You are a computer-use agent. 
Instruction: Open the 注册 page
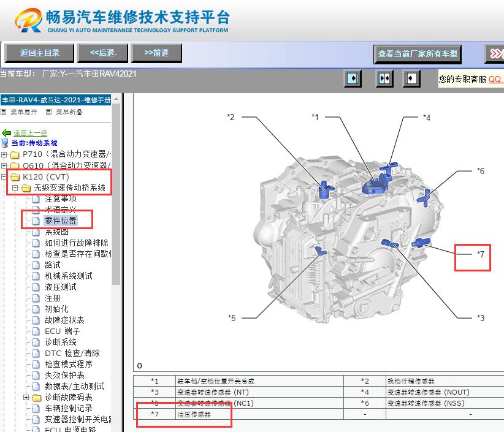click(x=53, y=298)
